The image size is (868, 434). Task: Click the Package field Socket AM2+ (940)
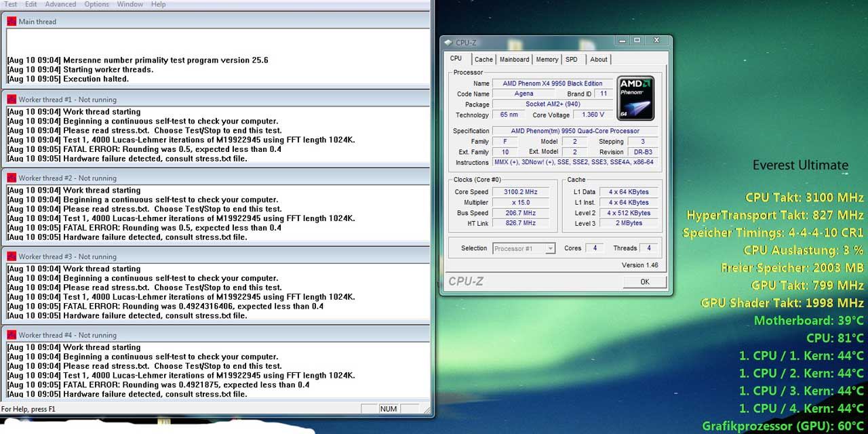pos(553,104)
